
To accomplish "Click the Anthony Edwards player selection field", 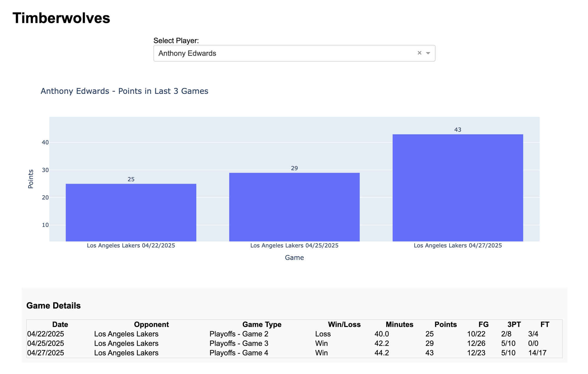I will (x=294, y=53).
